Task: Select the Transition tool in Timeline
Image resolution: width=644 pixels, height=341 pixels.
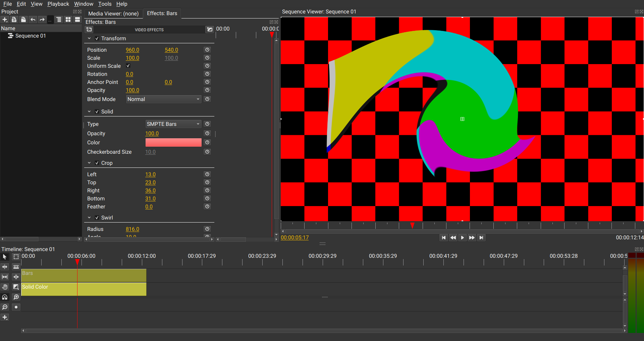Action: [16, 287]
